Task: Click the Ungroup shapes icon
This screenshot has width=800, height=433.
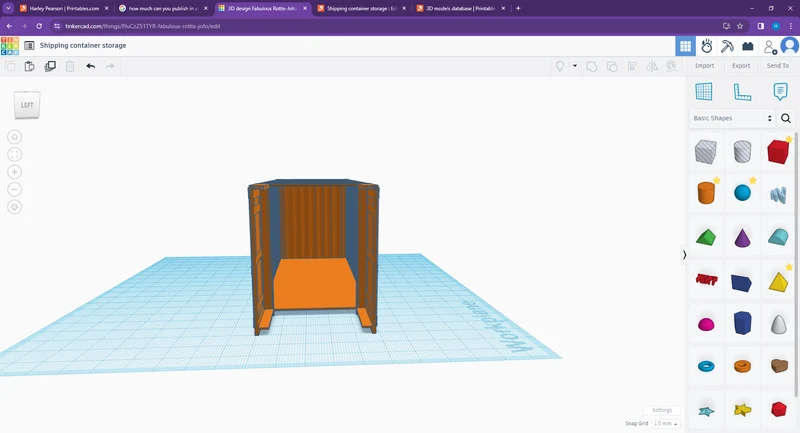Action: [612, 66]
